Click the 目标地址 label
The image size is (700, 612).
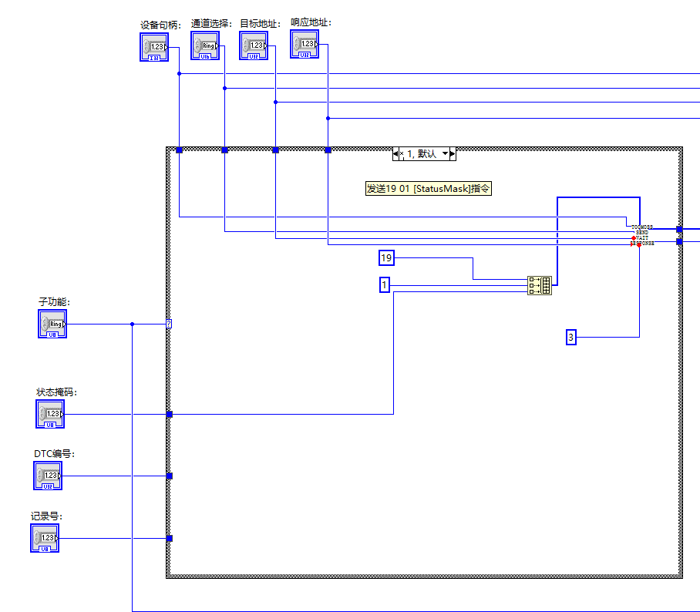coord(261,23)
